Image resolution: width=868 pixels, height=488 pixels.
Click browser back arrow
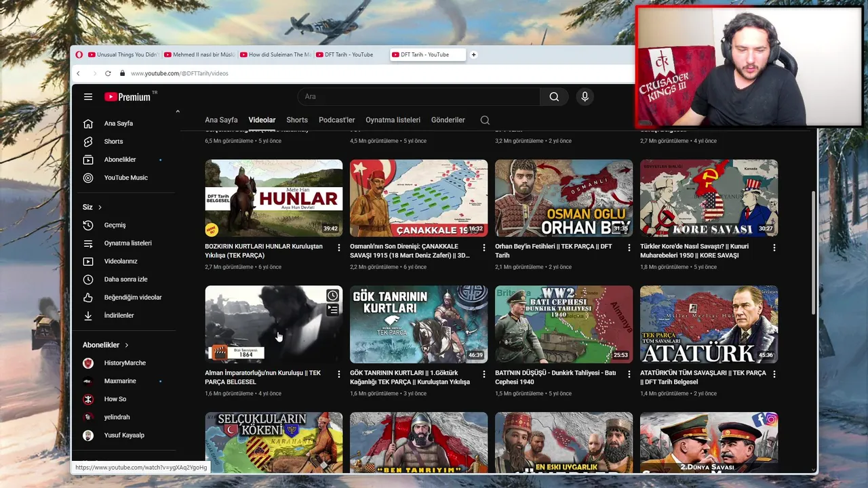pyautogui.click(x=78, y=73)
